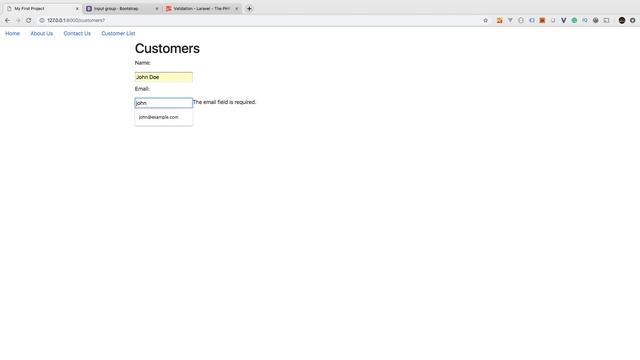Screen dimensions: 640x360
Task: Open the orange extension icon next to star
Action: click(x=499, y=20)
